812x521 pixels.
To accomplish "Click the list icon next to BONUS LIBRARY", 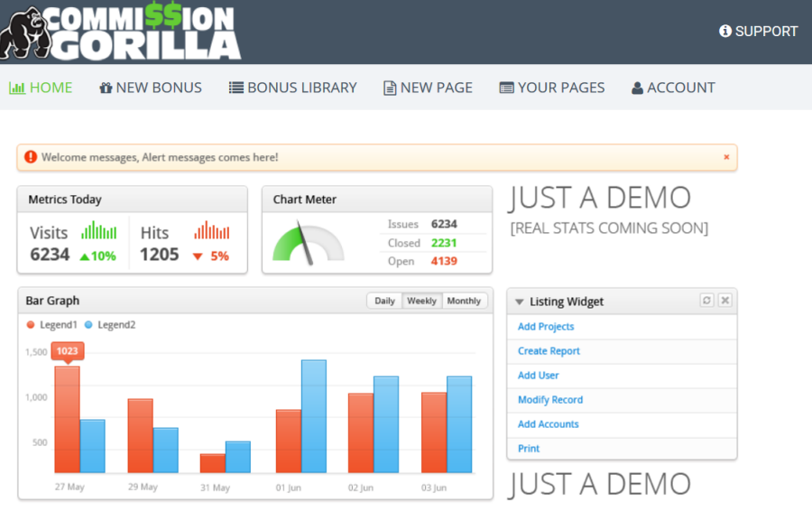I will coord(235,87).
